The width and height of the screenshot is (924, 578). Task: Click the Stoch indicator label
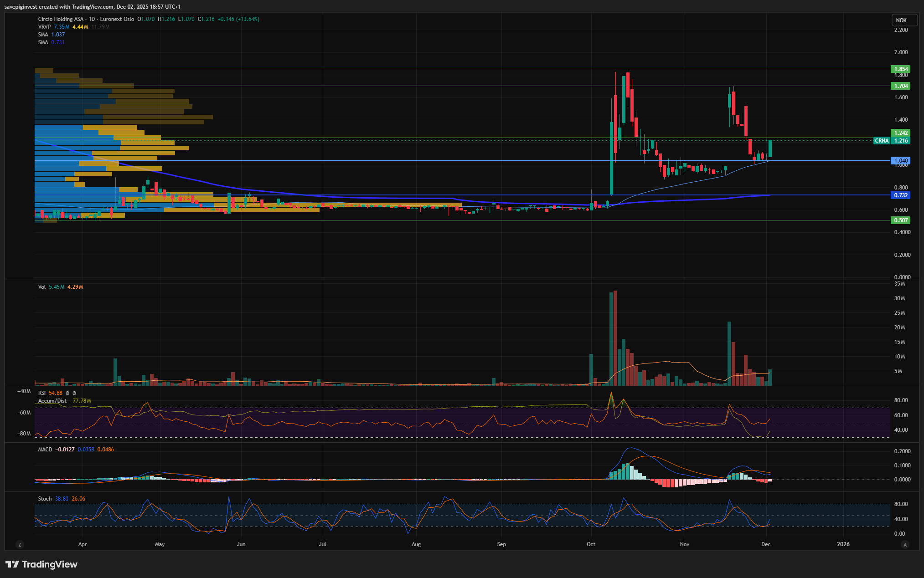point(45,499)
